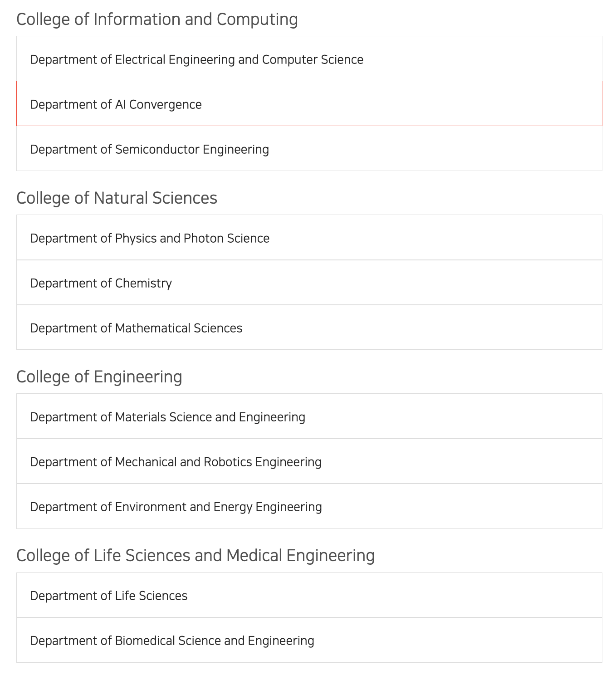This screenshot has width=616, height=675.
Task: Click the College of Natural Sciences heading
Action: coord(117,198)
